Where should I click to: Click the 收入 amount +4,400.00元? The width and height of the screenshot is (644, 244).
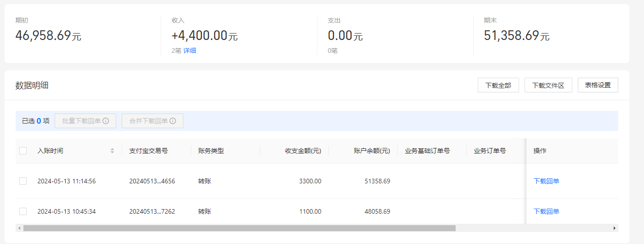(204, 35)
